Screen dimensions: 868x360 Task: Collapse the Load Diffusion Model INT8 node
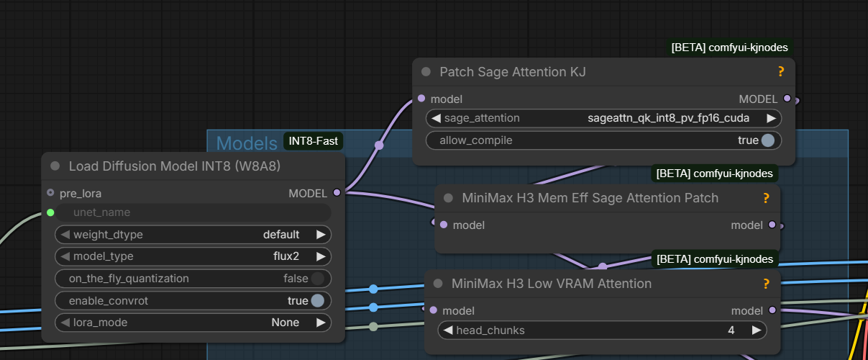click(55, 166)
